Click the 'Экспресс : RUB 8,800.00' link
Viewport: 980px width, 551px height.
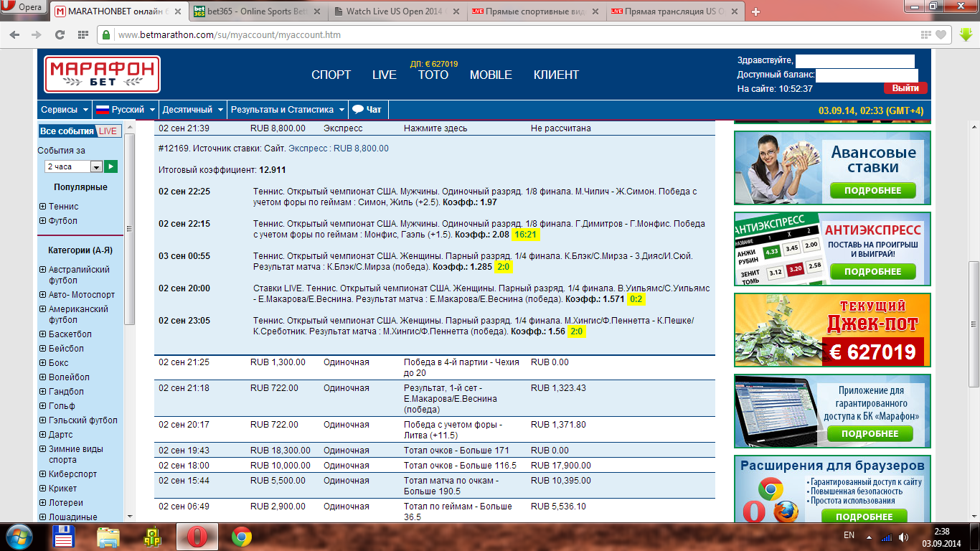coord(339,149)
